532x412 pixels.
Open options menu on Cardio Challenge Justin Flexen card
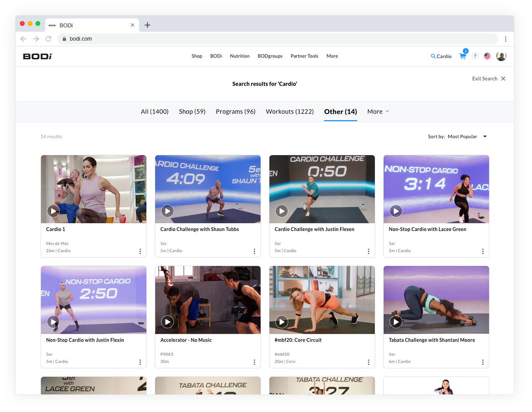[x=369, y=251]
